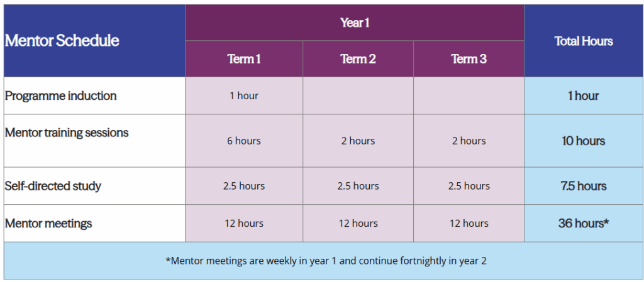Select the 36 hours* total cell
Viewport: 644px width, 282px height.
coord(584,223)
